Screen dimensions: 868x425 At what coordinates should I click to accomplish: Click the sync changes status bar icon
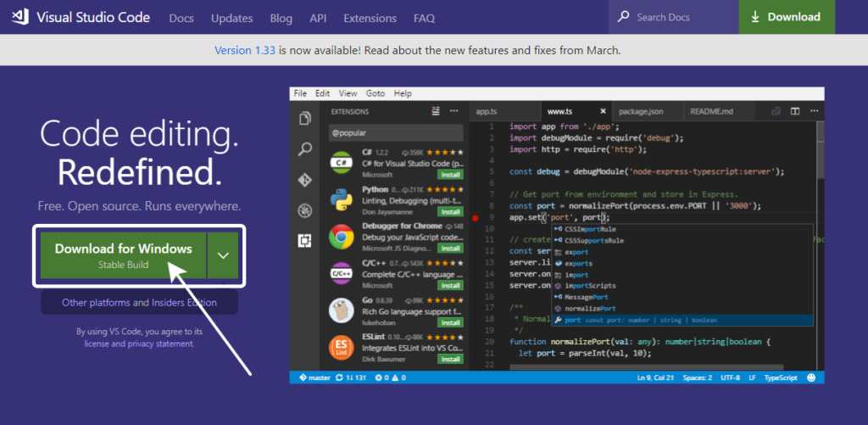340,377
